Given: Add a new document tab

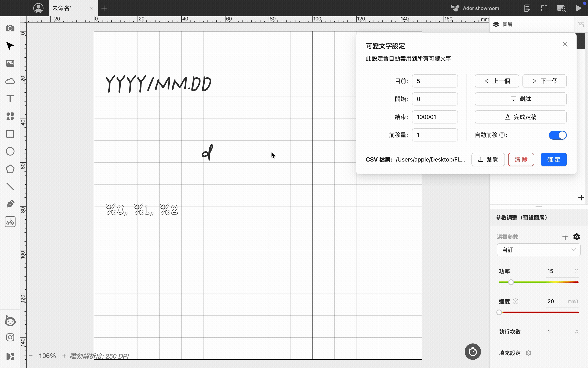Looking at the screenshot, I should pos(104,8).
